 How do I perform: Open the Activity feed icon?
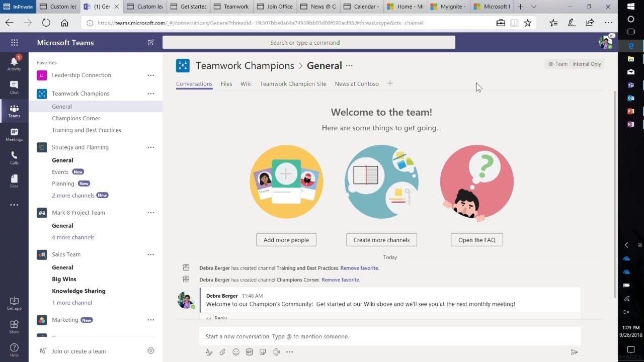point(14,62)
